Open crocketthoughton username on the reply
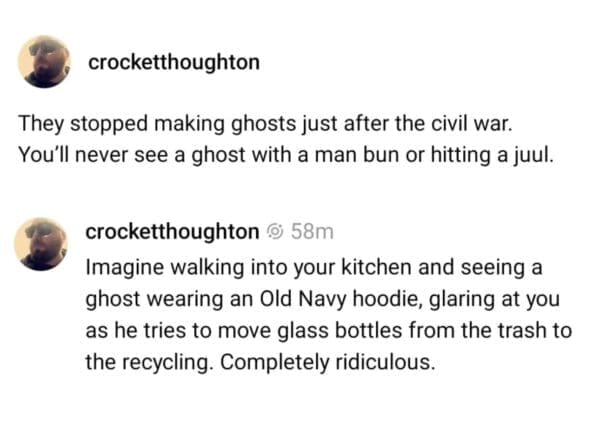Viewport: 600px width, 445px height. point(172,232)
